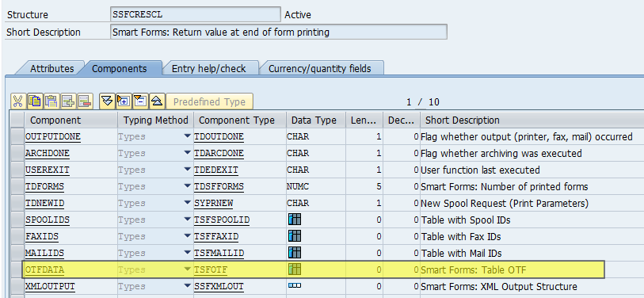
Task: Click the Cut scissors icon
Action: point(17,101)
